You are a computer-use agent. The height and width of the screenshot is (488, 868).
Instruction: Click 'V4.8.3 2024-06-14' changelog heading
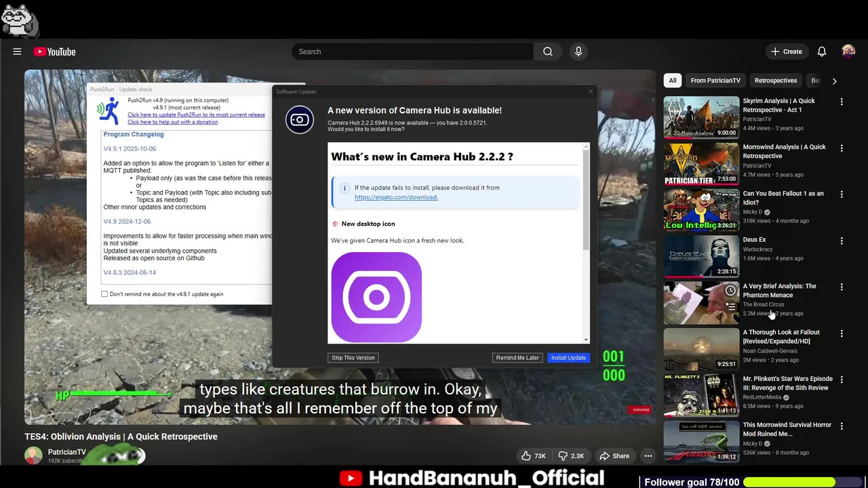pyautogui.click(x=130, y=272)
